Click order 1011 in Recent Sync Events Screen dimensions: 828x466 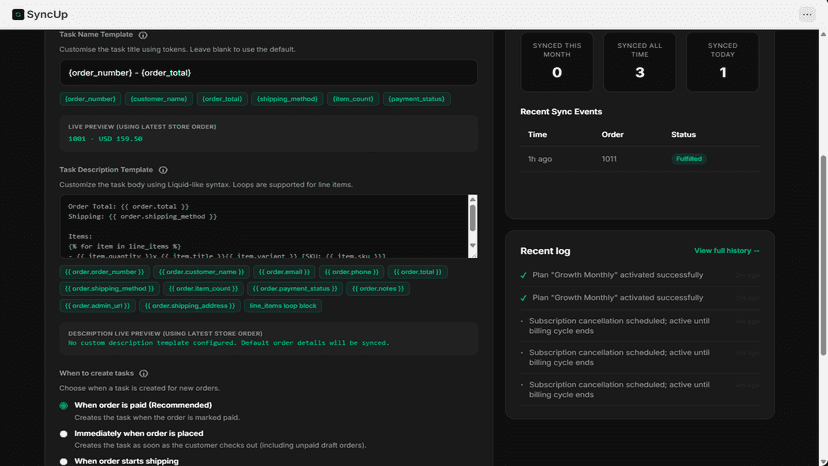609,159
